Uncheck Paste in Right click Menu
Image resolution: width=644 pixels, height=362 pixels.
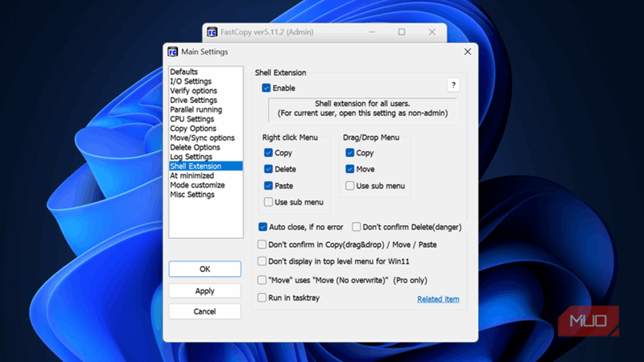(268, 186)
